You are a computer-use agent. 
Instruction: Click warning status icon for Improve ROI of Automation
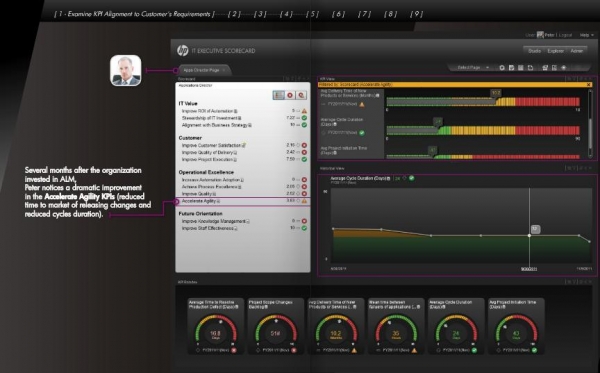coord(304,111)
